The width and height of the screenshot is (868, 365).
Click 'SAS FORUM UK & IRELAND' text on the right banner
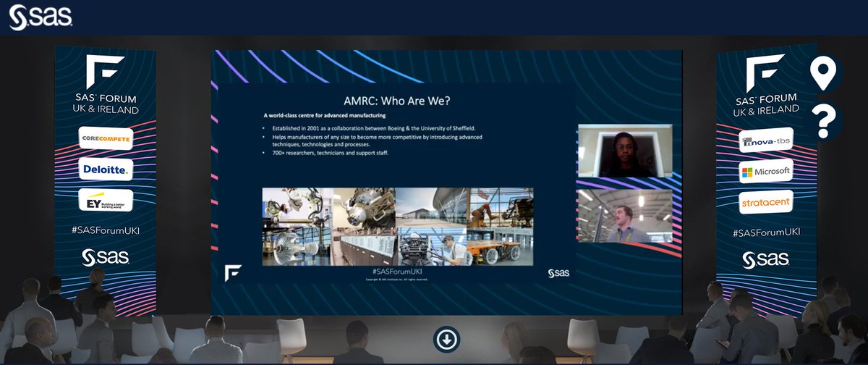766,103
